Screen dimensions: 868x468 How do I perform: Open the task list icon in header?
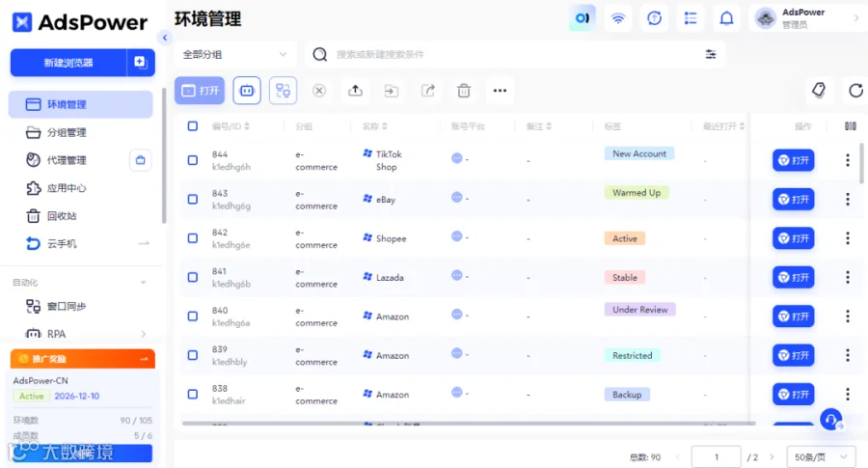pos(691,18)
